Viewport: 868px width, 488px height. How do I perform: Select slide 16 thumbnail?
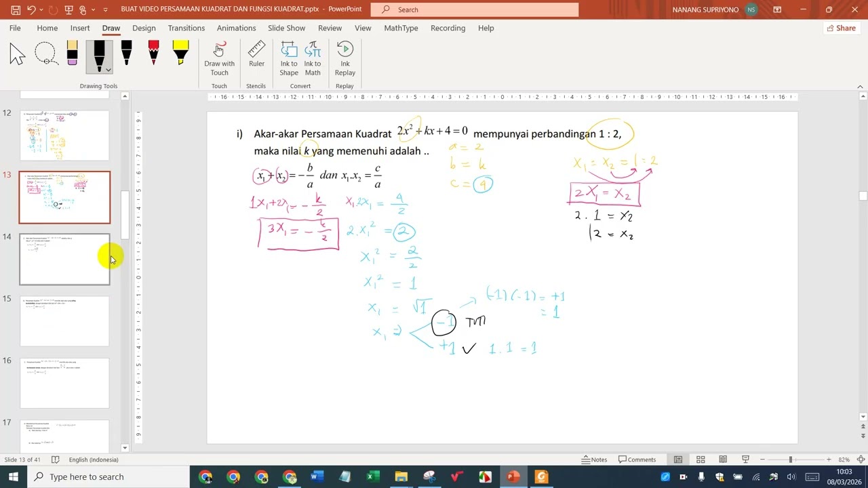point(64,383)
